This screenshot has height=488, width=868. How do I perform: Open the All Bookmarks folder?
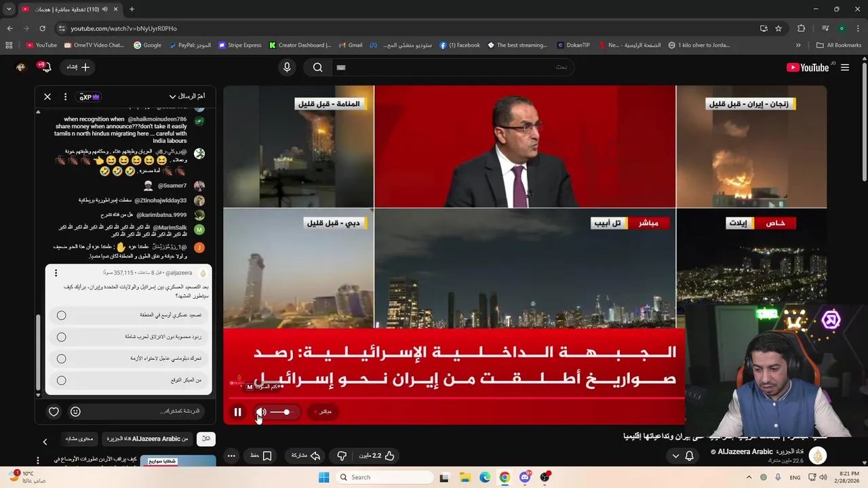click(839, 45)
